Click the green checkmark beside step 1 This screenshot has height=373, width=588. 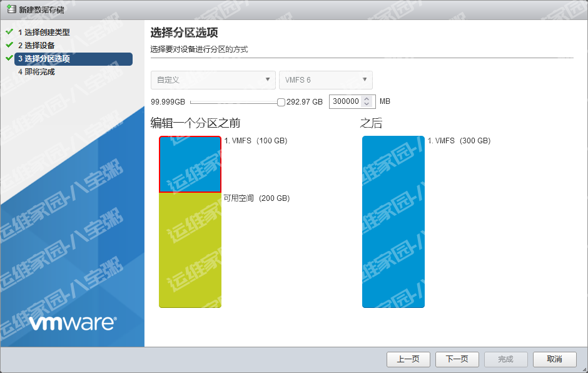(9, 31)
